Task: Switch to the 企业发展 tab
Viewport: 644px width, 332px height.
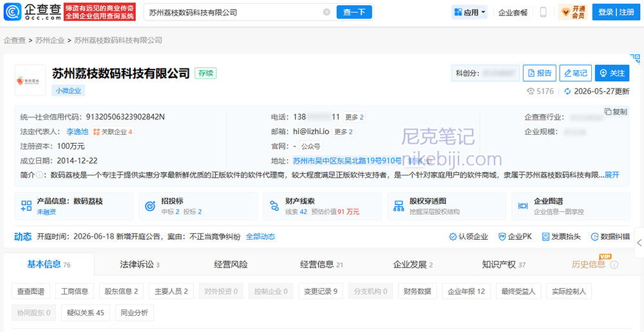Action: coord(413,264)
